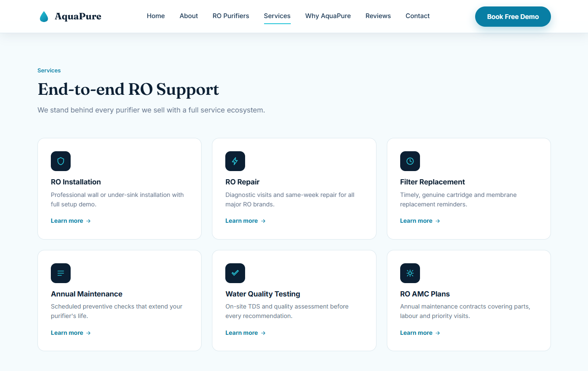Open Why AquaPure in the navigation
The width and height of the screenshot is (588, 371).
pos(328,16)
